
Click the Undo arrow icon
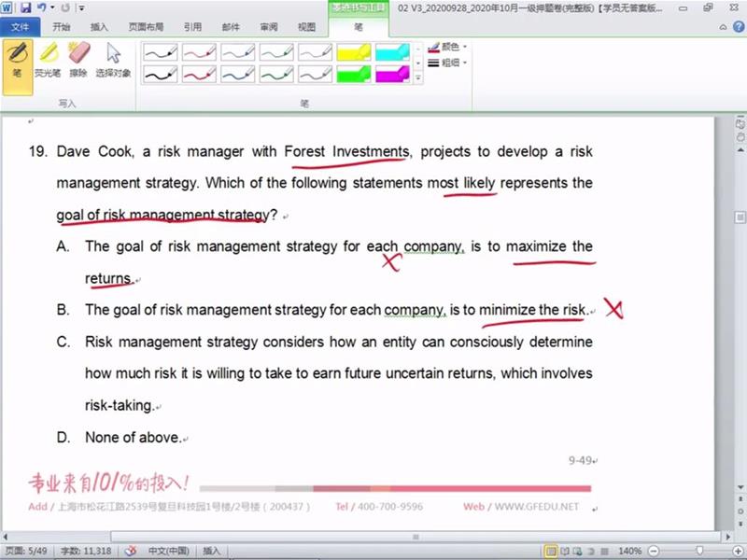click(x=41, y=7)
